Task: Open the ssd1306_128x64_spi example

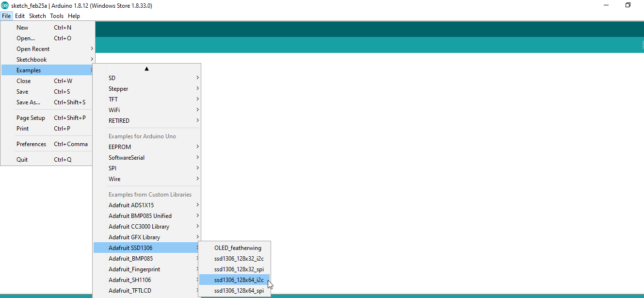Action: coord(235,291)
